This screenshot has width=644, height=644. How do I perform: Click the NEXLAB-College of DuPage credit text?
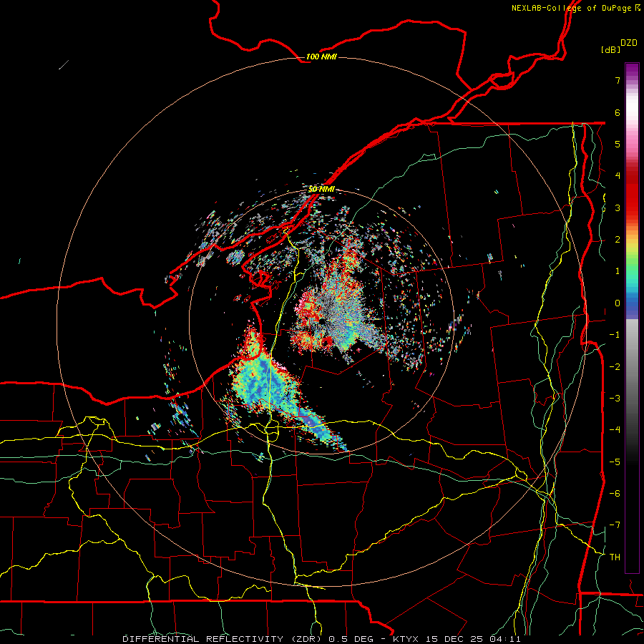click(x=571, y=8)
